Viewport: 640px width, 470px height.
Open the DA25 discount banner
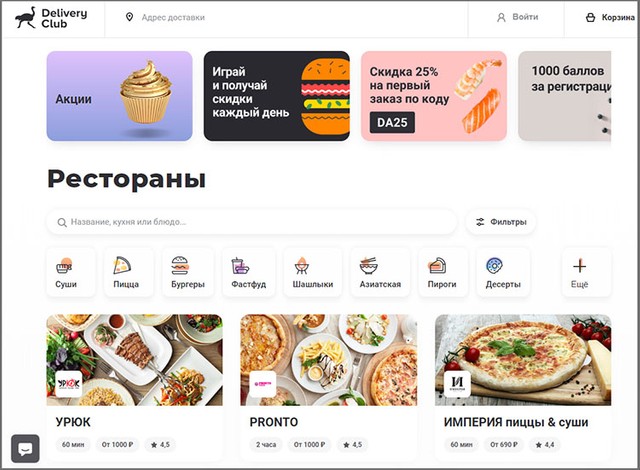tap(434, 96)
